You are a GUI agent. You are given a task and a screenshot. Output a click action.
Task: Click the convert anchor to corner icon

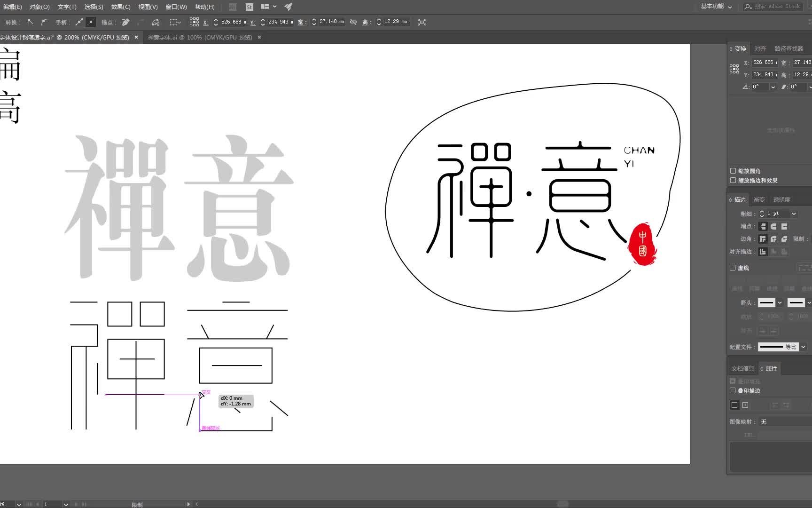click(x=30, y=22)
